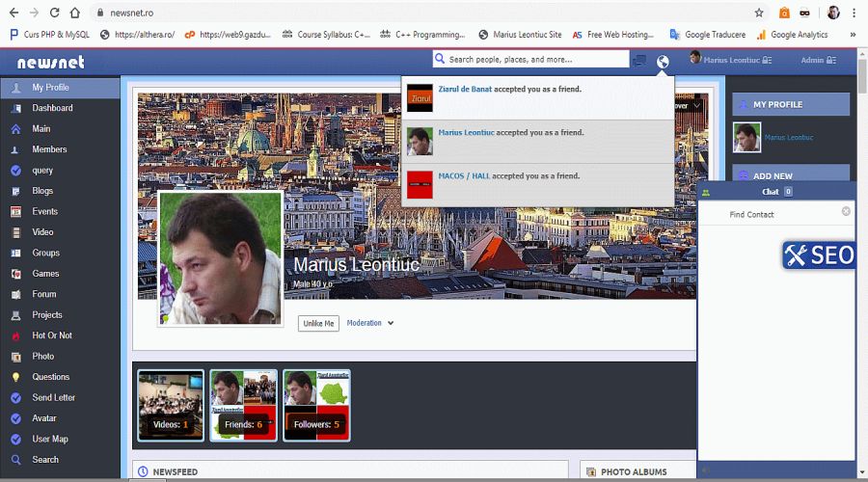The width and height of the screenshot is (868, 482).
Task: Click the search people and places field
Action: (x=535, y=60)
